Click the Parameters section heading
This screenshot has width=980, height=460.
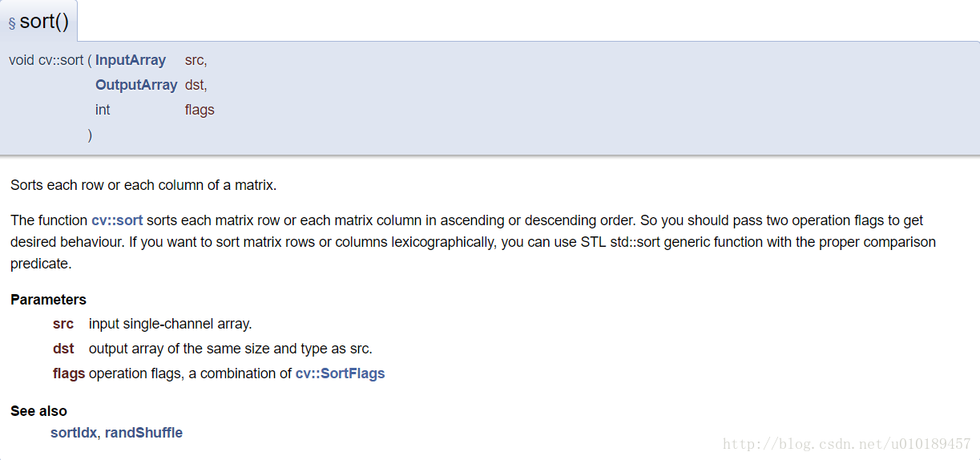[x=48, y=300]
